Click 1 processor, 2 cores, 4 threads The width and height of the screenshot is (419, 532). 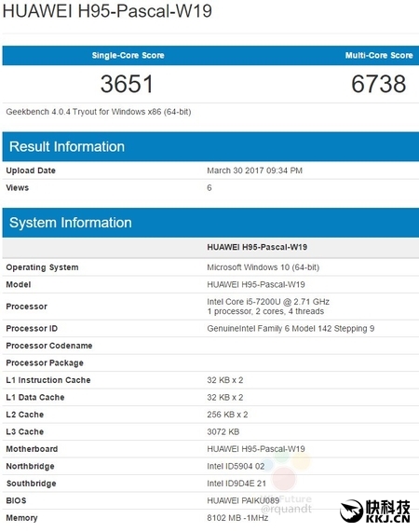tap(265, 311)
